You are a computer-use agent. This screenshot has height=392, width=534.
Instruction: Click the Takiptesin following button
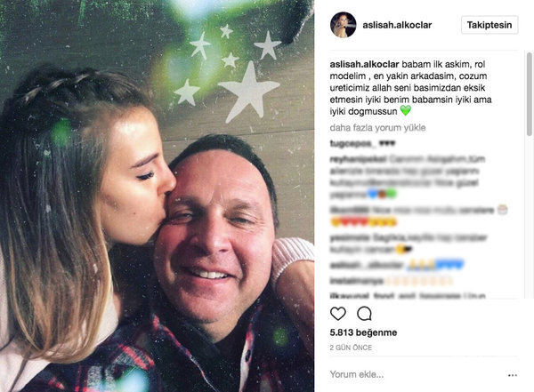tap(489, 25)
